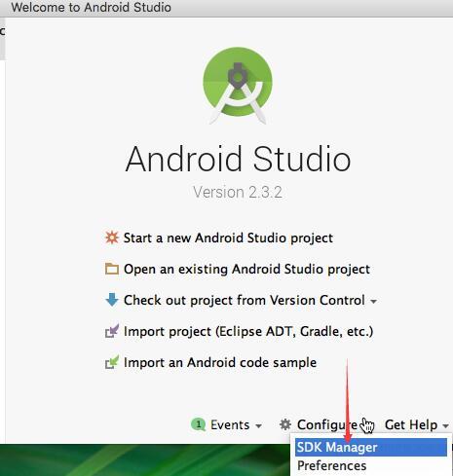Image resolution: width=453 pixels, height=476 pixels.
Task: Click the folder icon for opening existing project
Action: (112, 269)
